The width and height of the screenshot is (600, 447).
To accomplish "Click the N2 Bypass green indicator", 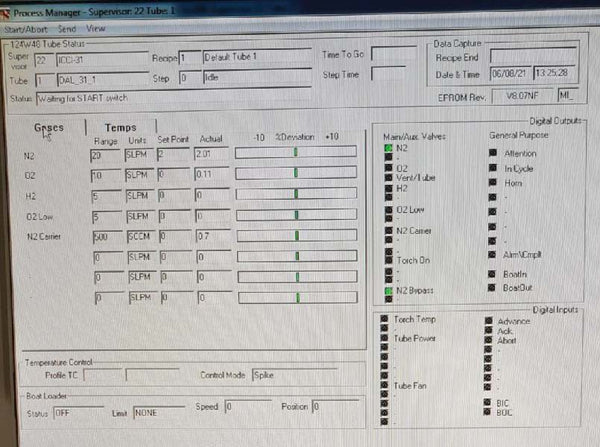I will (389, 291).
